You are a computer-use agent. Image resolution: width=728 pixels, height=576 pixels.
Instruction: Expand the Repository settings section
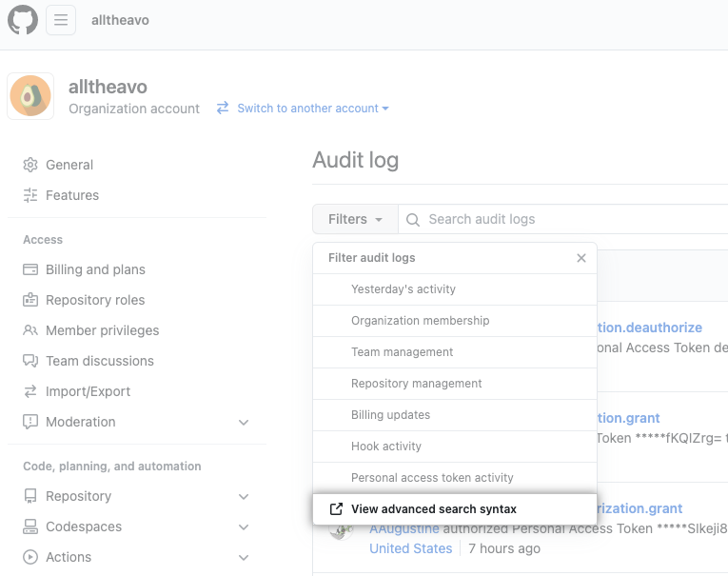pyautogui.click(x=244, y=496)
